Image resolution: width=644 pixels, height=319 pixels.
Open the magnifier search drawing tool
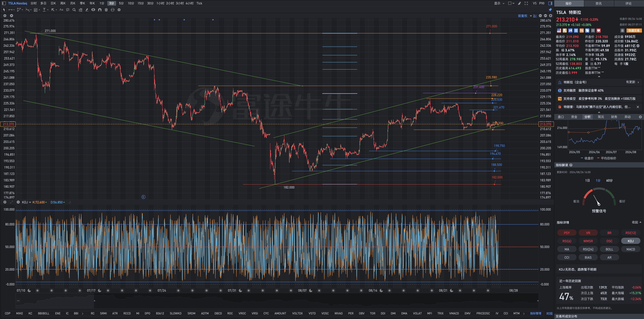(74, 10)
